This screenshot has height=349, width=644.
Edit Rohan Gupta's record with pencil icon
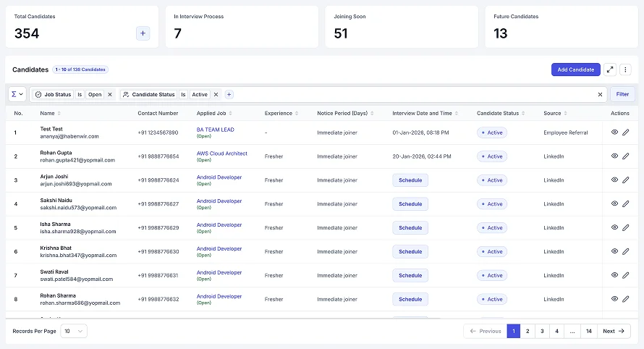tap(625, 156)
